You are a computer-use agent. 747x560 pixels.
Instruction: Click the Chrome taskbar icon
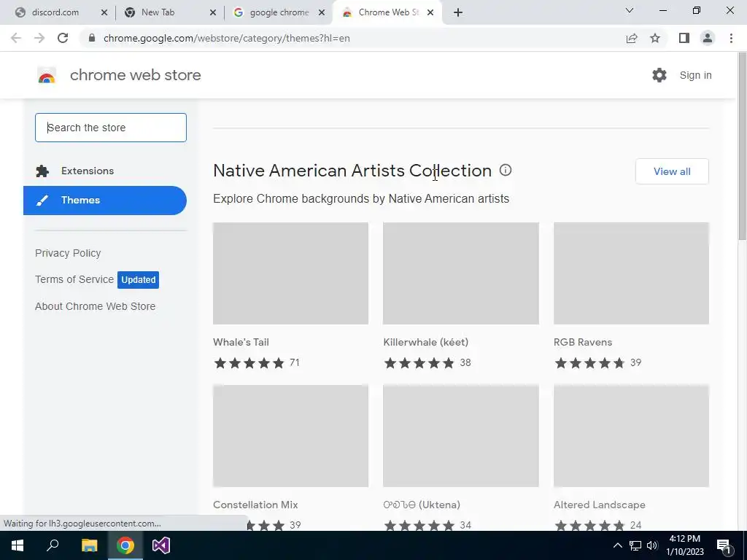(x=125, y=545)
